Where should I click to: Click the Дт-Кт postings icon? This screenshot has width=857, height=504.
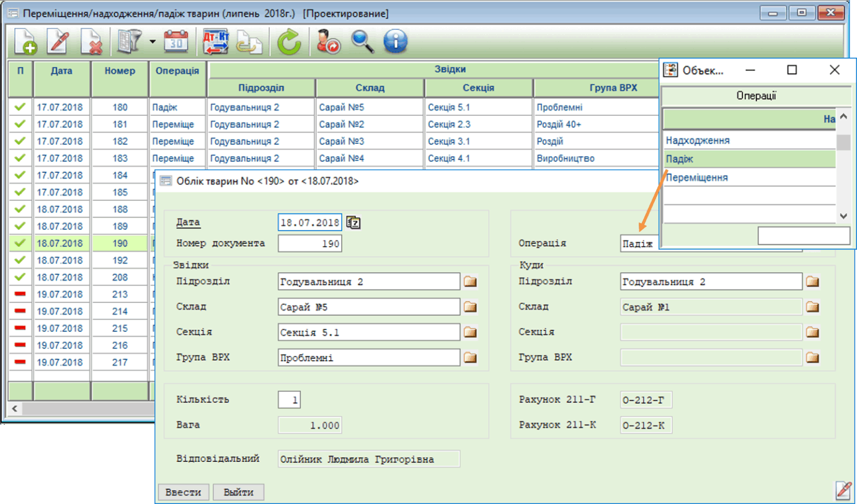[216, 42]
